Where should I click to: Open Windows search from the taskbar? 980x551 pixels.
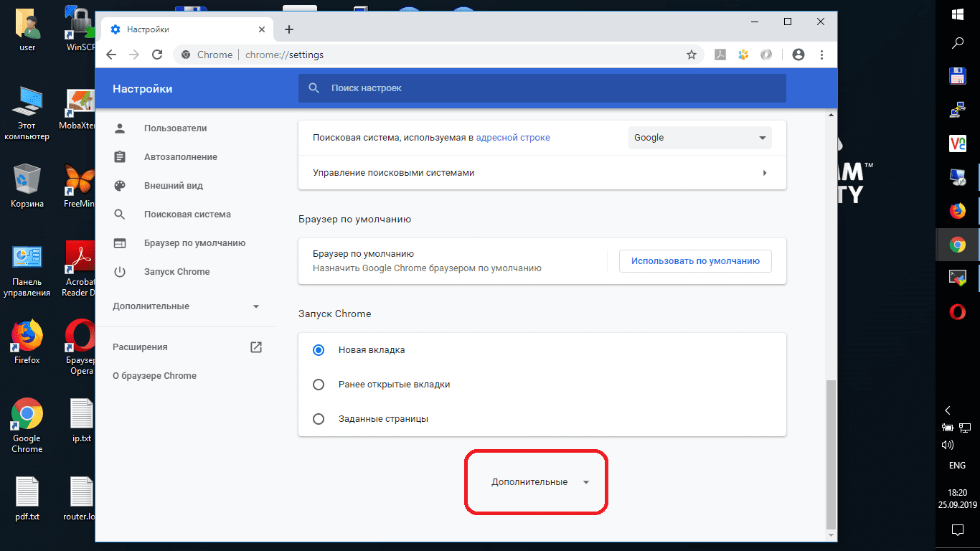point(958,43)
